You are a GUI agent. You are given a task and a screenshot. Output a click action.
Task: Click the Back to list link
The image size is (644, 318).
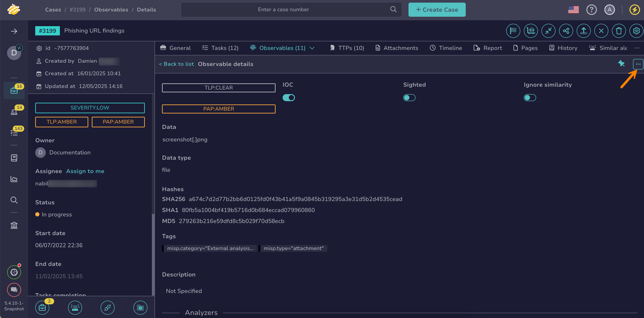click(176, 64)
